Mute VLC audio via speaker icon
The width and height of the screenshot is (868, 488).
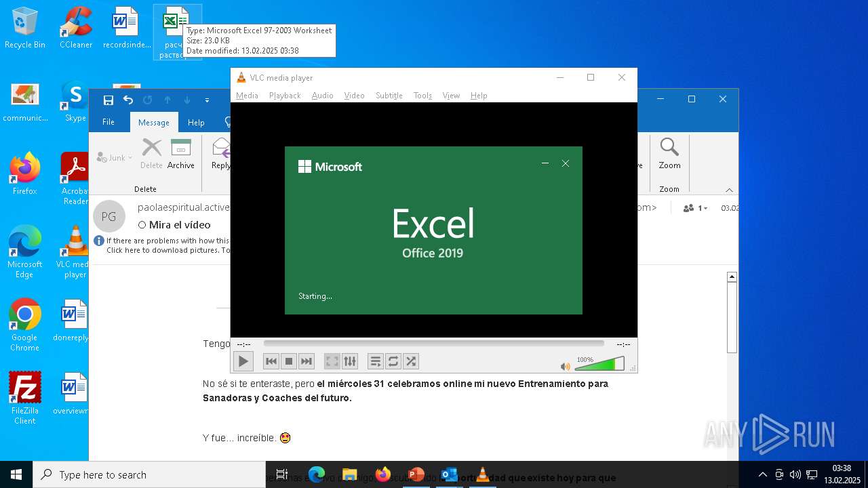[x=565, y=366]
